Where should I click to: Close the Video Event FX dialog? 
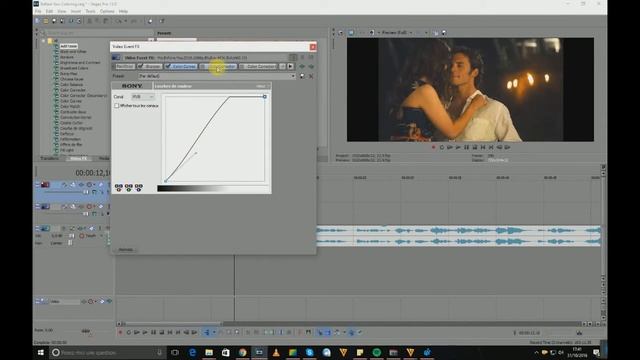(313, 47)
